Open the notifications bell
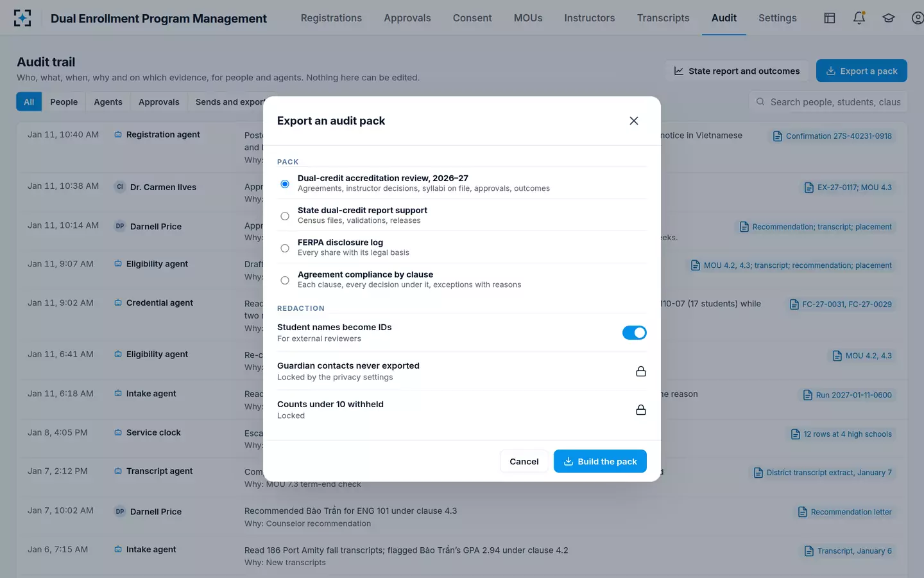 pyautogui.click(x=859, y=18)
